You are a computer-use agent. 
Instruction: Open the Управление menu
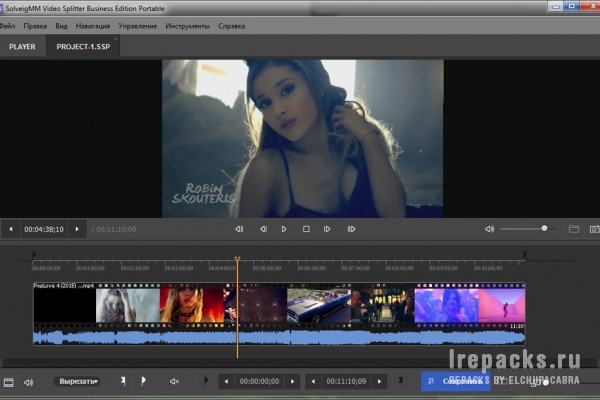137,26
